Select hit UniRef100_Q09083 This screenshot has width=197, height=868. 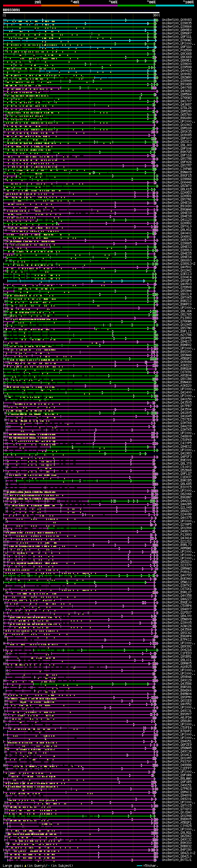pos(177,20)
